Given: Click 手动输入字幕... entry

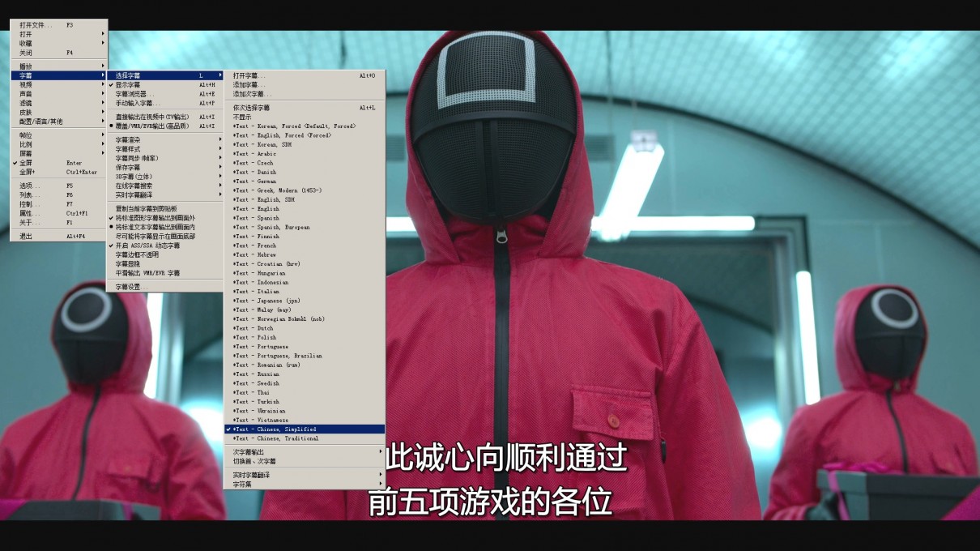Looking at the screenshot, I should [165, 103].
